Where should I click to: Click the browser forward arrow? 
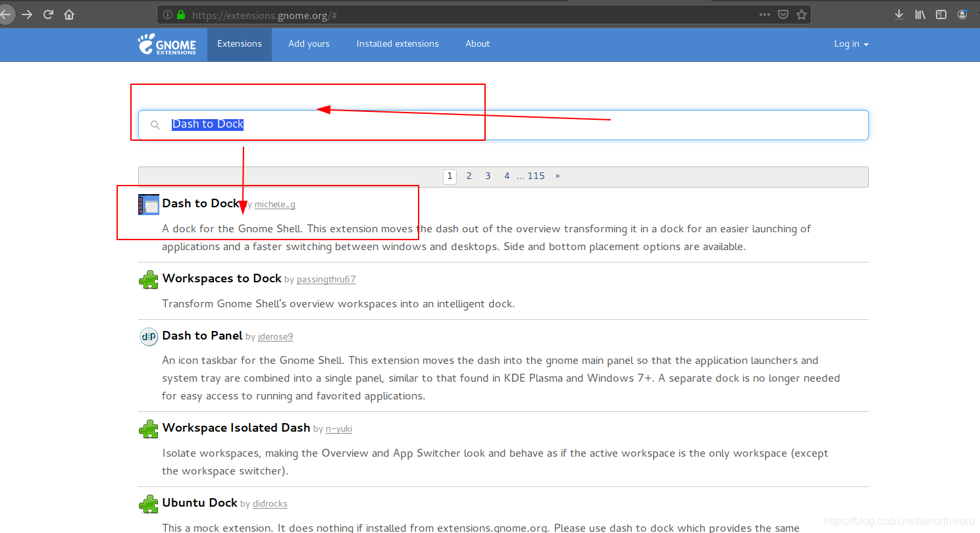[27, 14]
